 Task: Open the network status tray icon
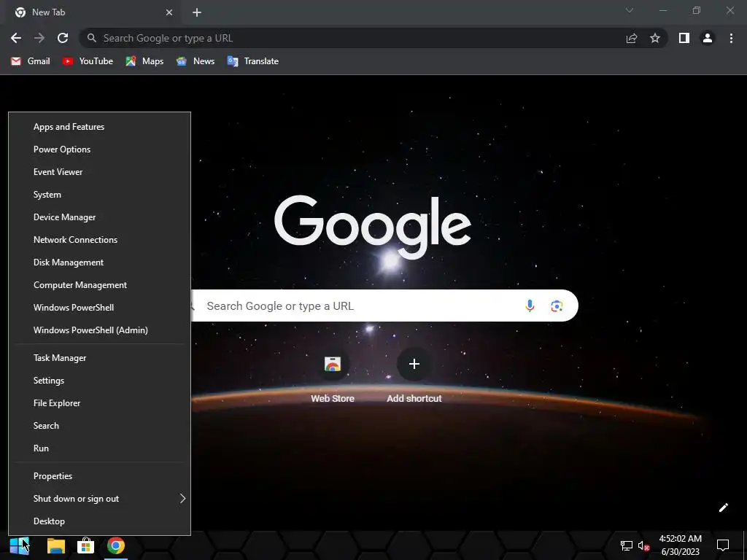coord(627,545)
